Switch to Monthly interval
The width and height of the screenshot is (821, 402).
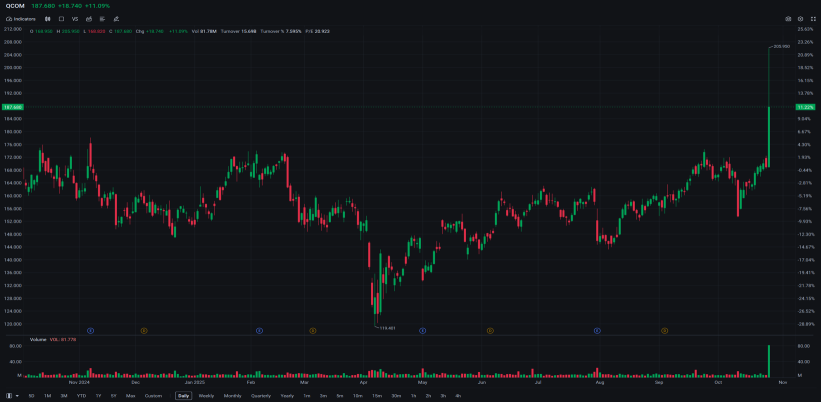pyautogui.click(x=232, y=396)
